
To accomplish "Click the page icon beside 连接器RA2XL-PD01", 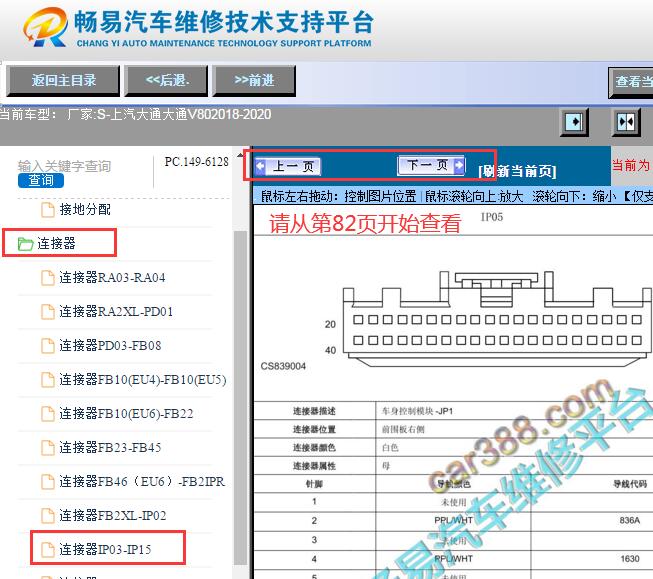I will pyautogui.click(x=48, y=312).
